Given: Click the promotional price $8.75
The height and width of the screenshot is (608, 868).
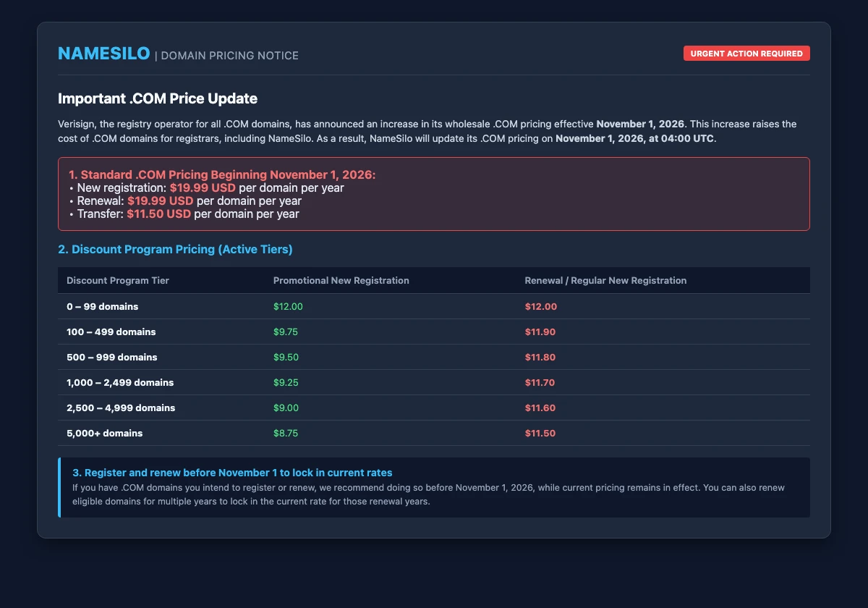Looking at the screenshot, I should point(286,434).
